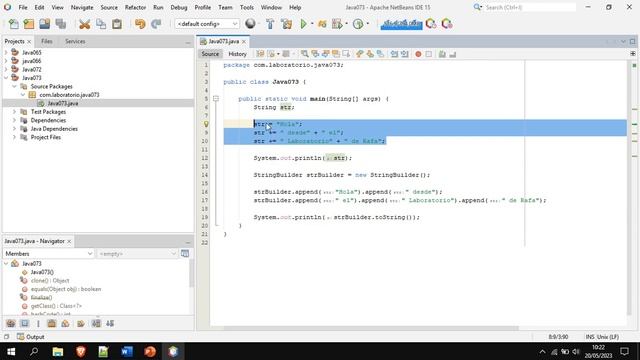Click the Build Project hammer icon
Image resolution: width=640 pixels, height=360 pixels.
click(270, 24)
